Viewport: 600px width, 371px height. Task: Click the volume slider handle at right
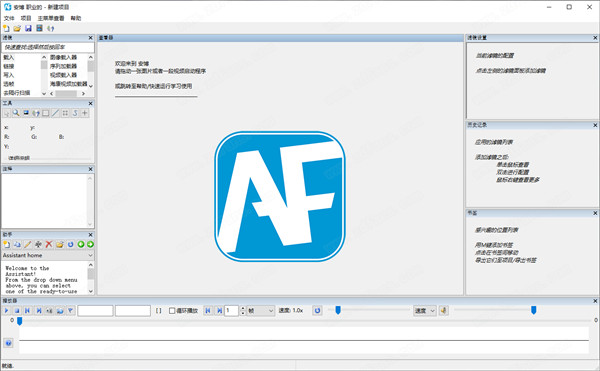coord(533,310)
